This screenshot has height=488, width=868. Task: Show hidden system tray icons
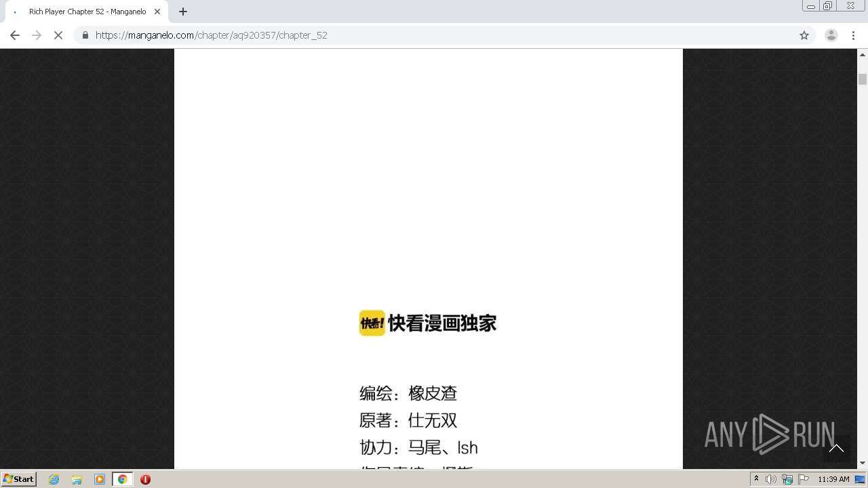click(756, 479)
